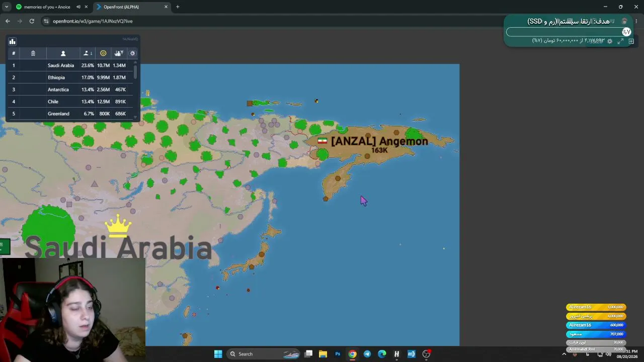The width and height of the screenshot is (644, 362).
Task: Select the clan column header icon
Action: pos(33,53)
